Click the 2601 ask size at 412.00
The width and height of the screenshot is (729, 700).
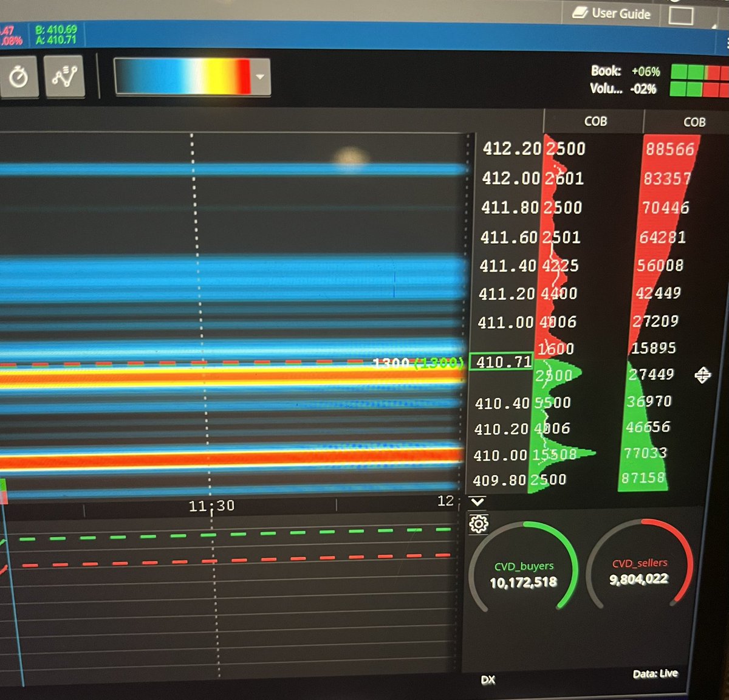tap(563, 178)
